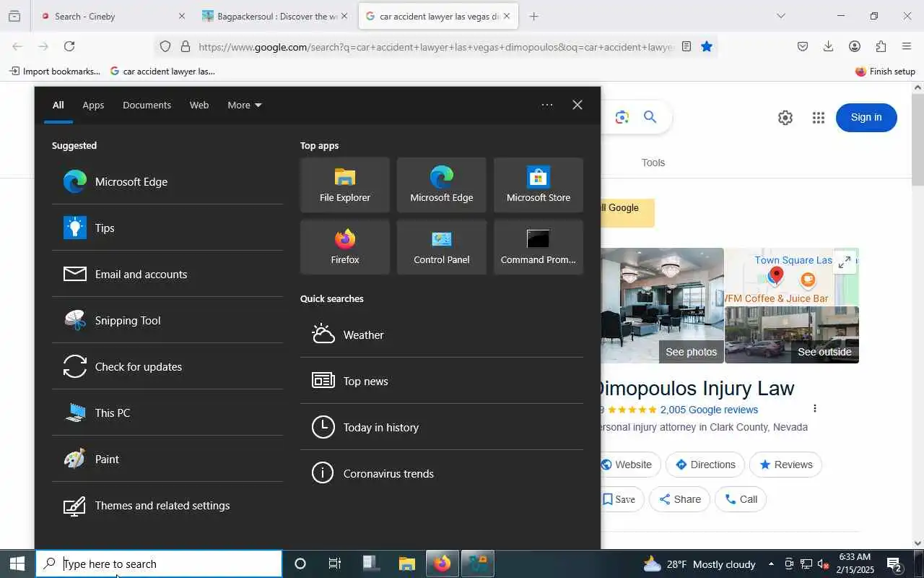This screenshot has height=578, width=924.
Task: Run Weather quick search
Action: (442, 335)
